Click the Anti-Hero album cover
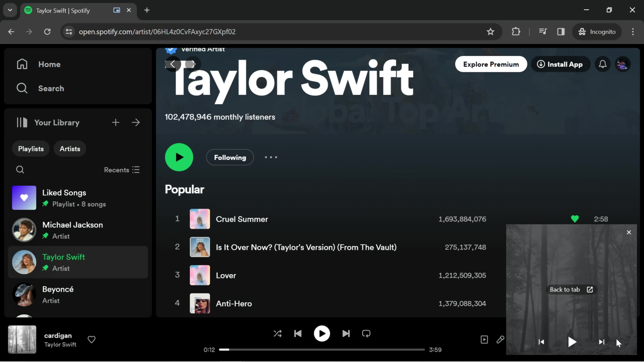This screenshot has width=644, height=362. tap(200, 303)
